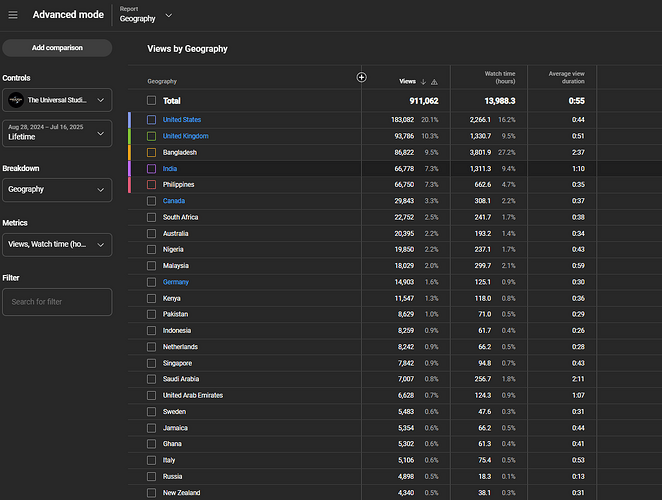The height and width of the screenshot is (500, 662).
Task: Open the Lifetime date range dropdown
Action: point(57,133)
